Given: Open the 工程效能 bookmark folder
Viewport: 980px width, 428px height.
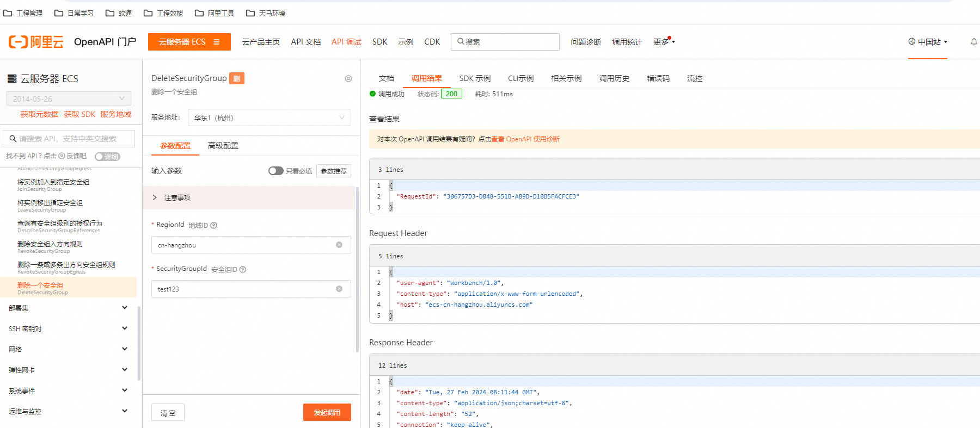Looking at the screenshot, I should (163, 13).
